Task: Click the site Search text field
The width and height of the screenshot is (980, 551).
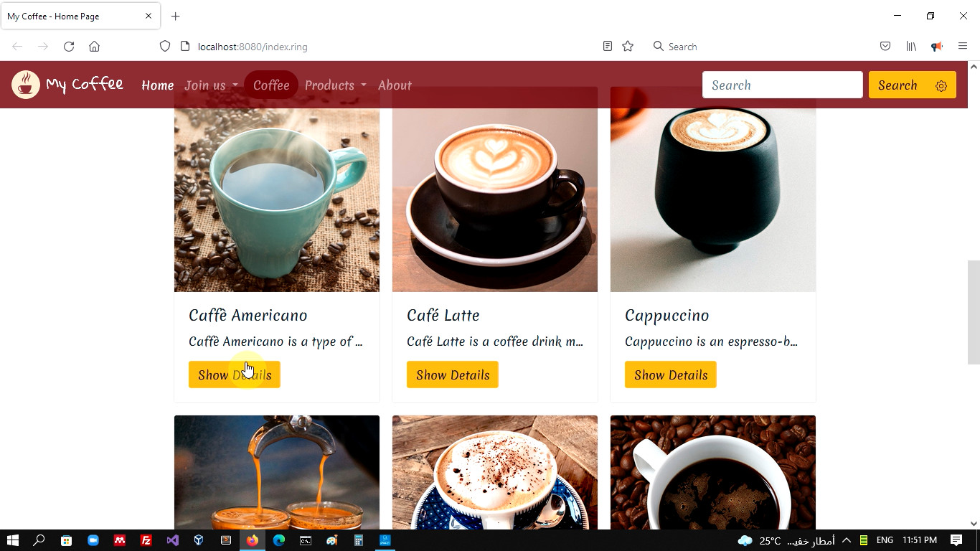Action: pos(783,85)
